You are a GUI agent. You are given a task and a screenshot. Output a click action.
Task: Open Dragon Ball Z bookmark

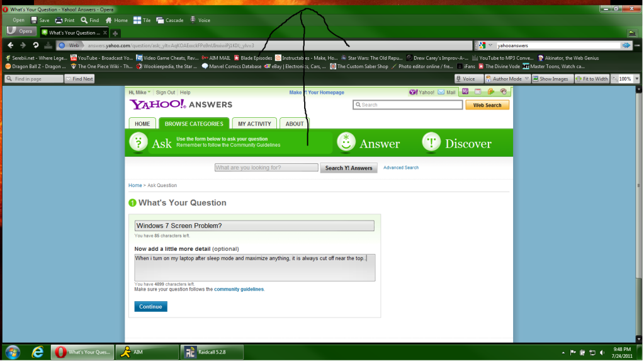coord(36,66)
